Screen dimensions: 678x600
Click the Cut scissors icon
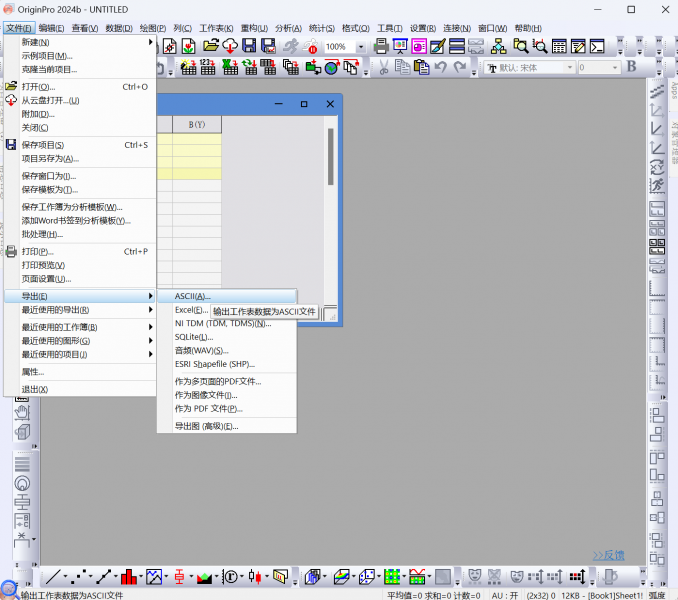coord(384,67)
